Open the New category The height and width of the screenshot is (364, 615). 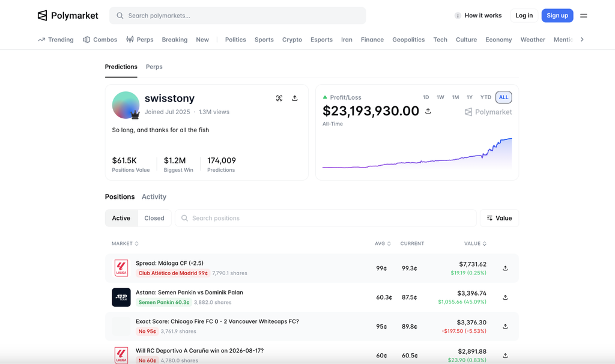click(x=202, y=40)
